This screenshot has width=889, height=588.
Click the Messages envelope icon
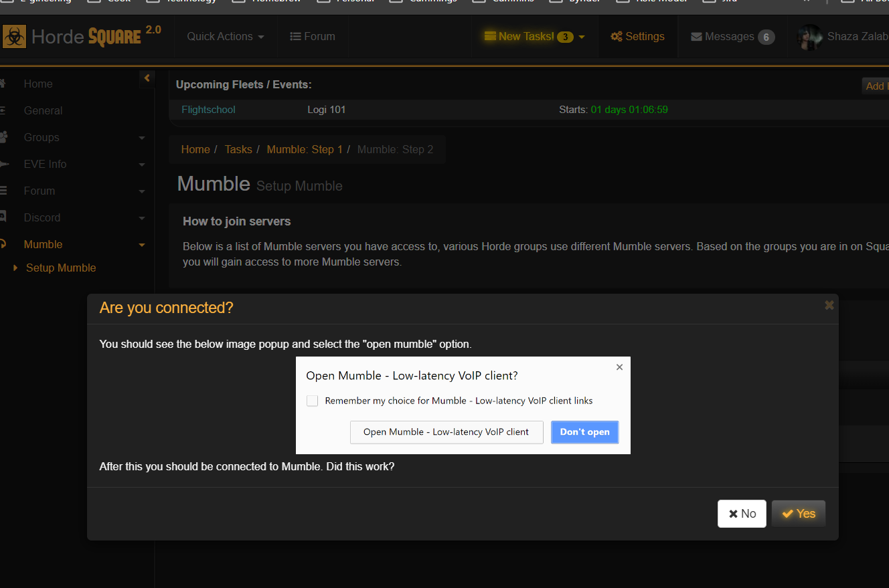pyautogui.click(x=696, y=37)
